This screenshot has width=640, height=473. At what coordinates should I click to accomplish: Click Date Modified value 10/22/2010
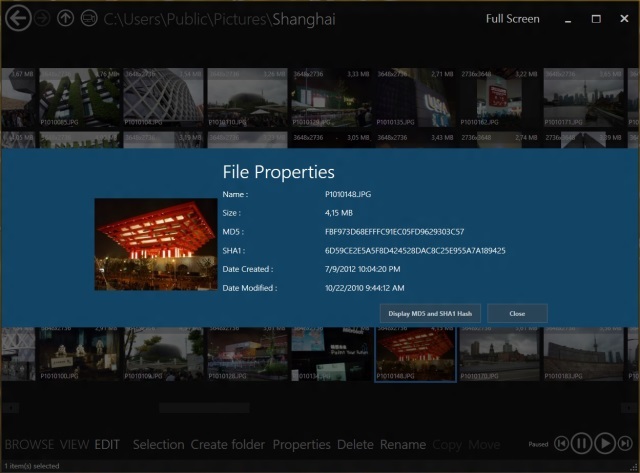coord(364,288)
